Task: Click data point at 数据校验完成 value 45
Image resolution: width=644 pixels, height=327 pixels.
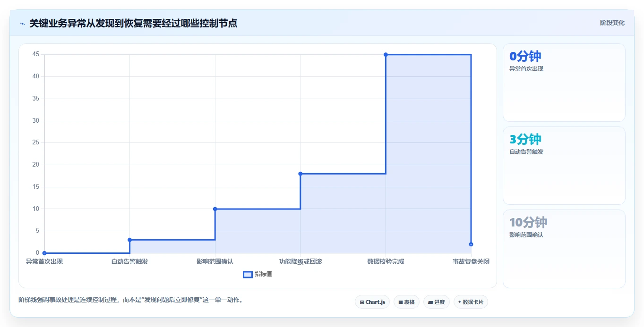Action: (386, 54)
